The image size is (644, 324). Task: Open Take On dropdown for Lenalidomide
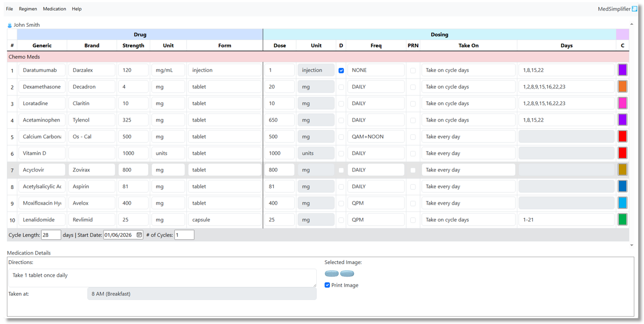(469, 220)
